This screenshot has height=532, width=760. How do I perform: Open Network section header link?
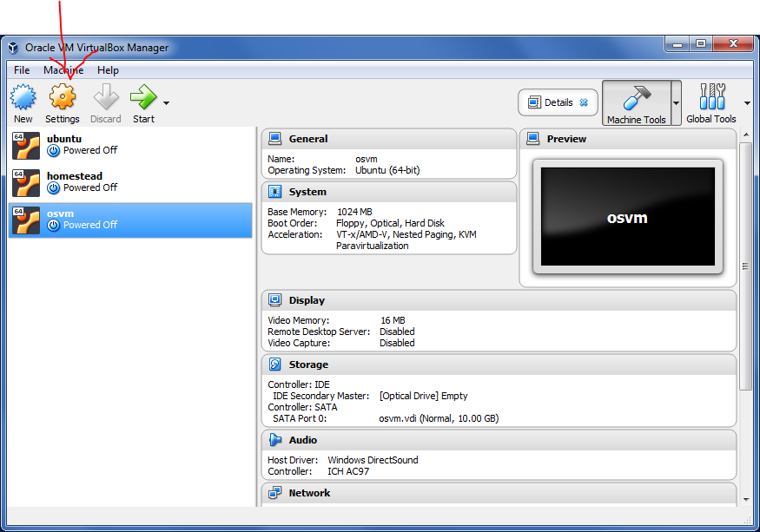coord(309,493)
